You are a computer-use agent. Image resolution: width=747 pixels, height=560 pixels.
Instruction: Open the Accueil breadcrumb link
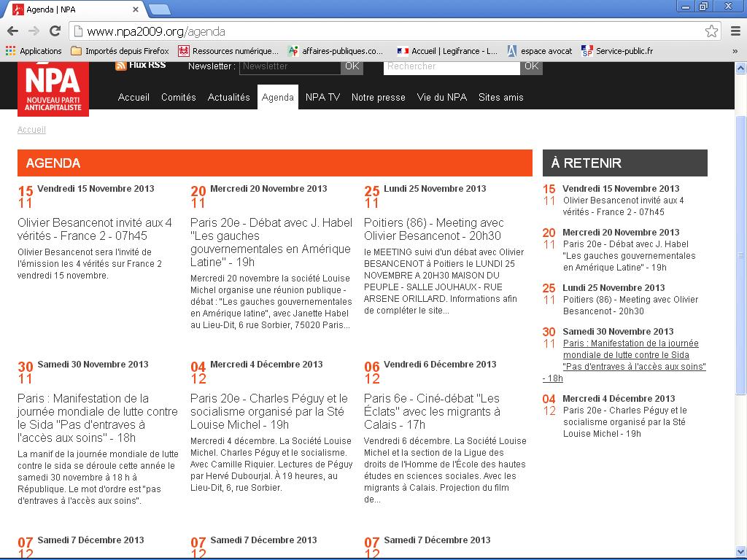31,130
